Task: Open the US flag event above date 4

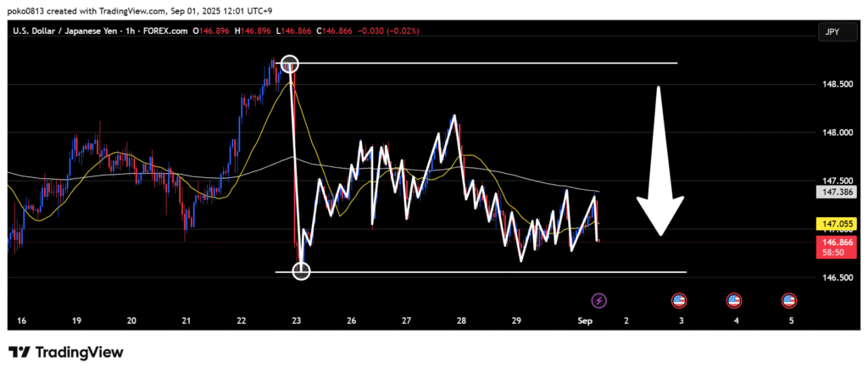Action: [734, 300]
